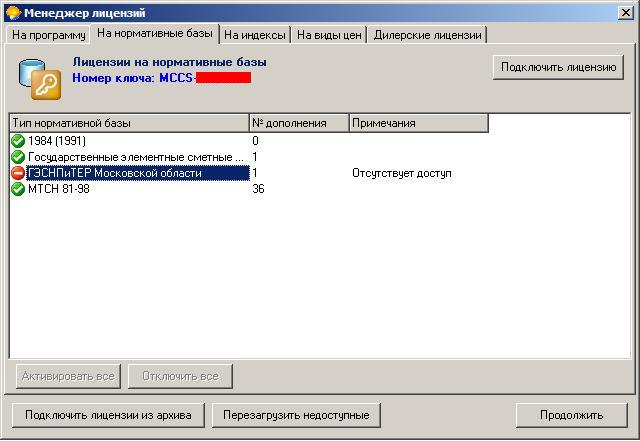Click the Отсутствует доступ note
The width and height of the screenshot is (640, 441).
tap(402, 173)
